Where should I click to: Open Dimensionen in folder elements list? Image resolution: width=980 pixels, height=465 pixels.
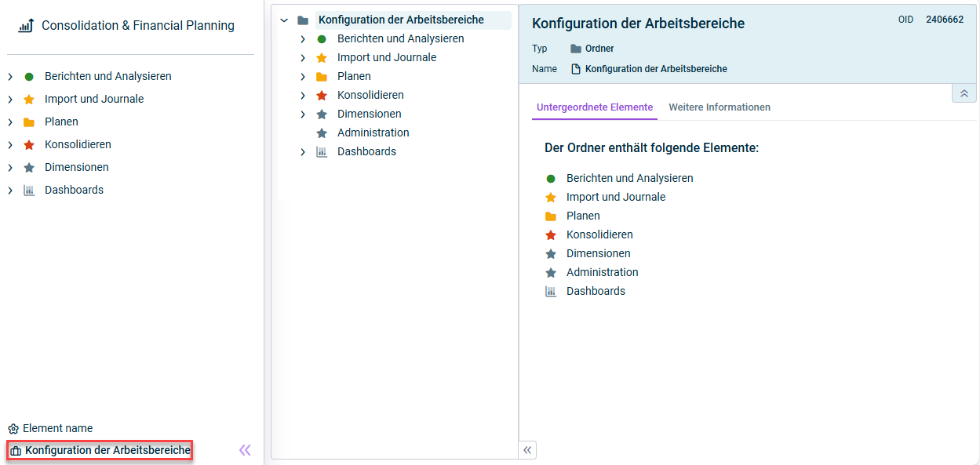pyautogui.click(x=599, y=254)
